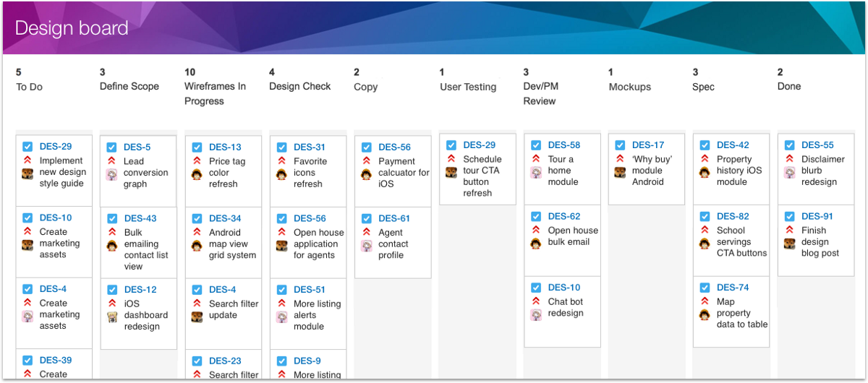Click the 'Dev/PM Review' column header
Image resolution: width=868 pixels, height=383 pixels.
(540, 93)
